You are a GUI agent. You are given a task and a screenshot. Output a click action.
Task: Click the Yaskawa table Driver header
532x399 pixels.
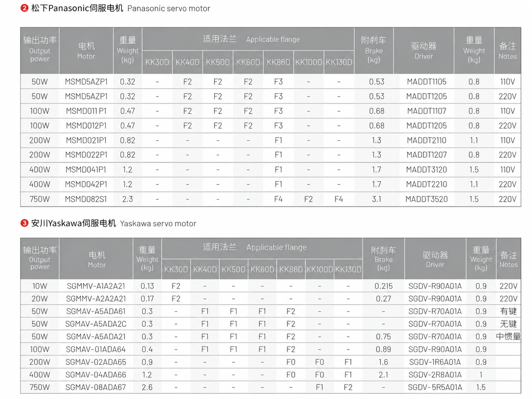[x=435, y=259]
